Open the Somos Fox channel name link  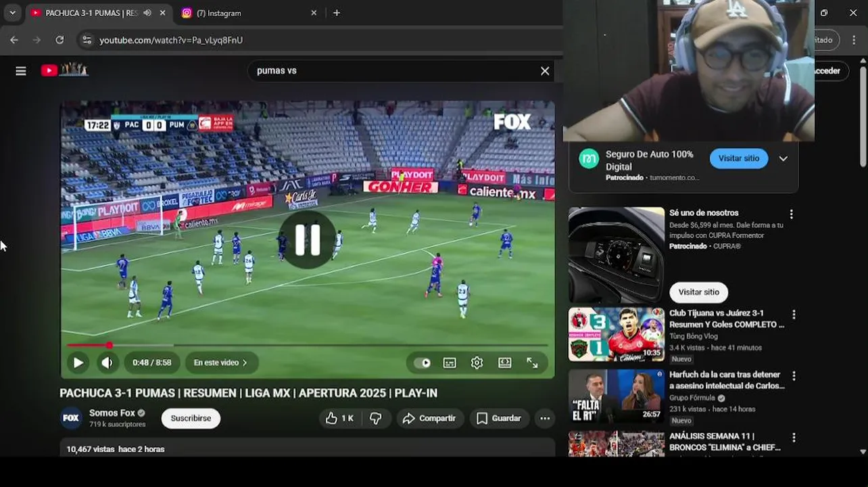point(112,413)
